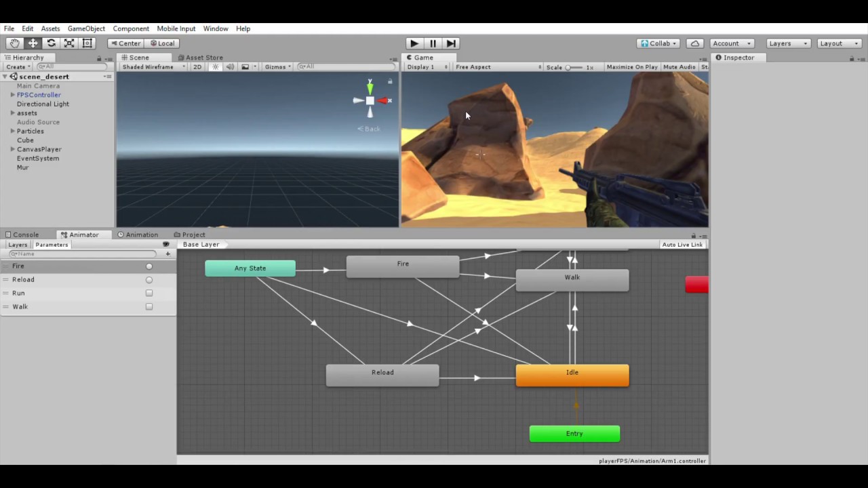
Task: Click the scene orientation gizmo's red X axis
Action: pyautogui.click(x=384, y=100)
